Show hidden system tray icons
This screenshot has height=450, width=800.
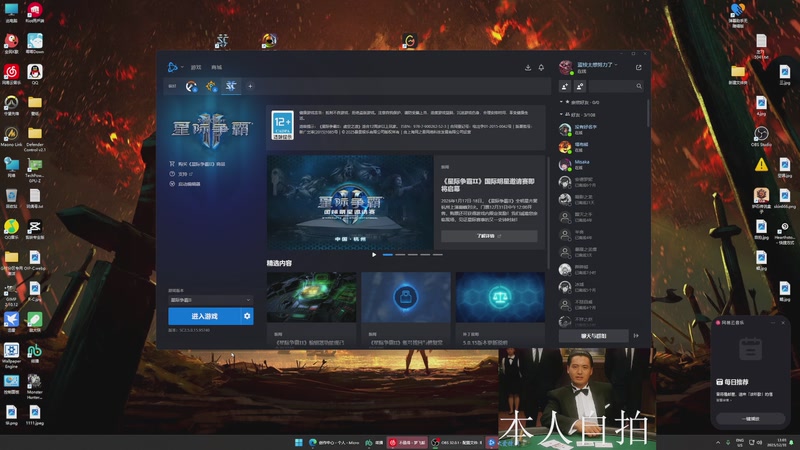pos(718,442)
